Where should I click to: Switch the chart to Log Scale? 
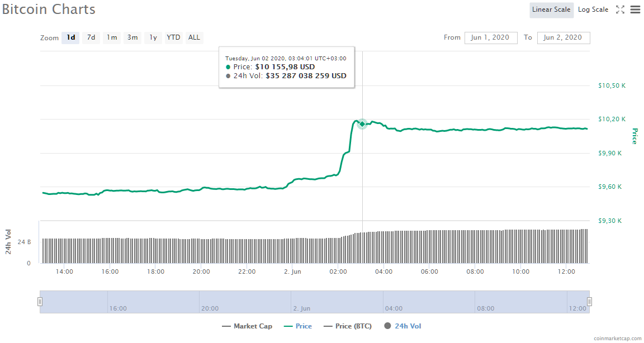tap(593, 9)
